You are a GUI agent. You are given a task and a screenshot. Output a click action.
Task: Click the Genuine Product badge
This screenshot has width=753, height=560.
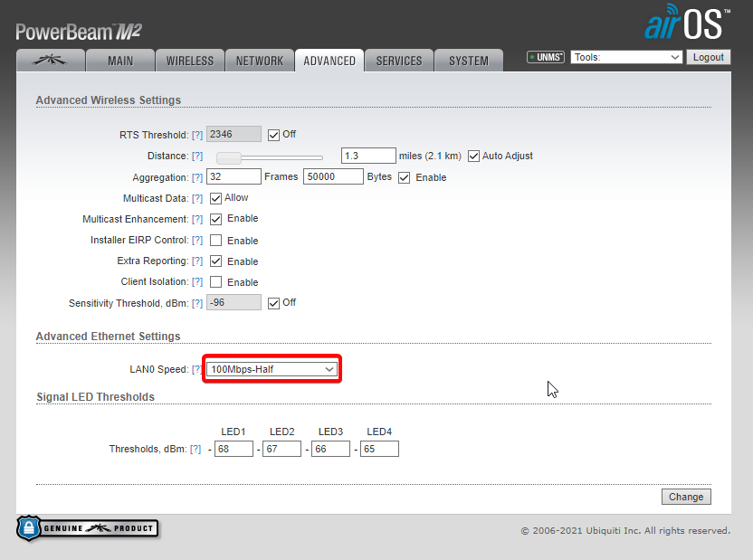(x=88, y=528)
